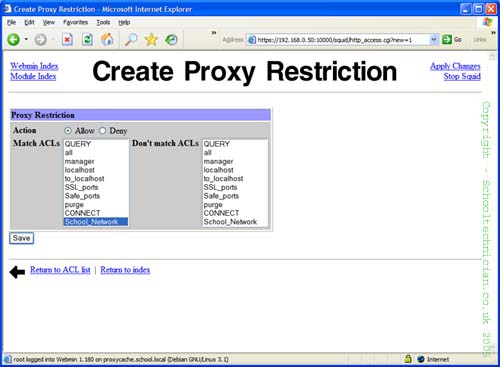This screenshot has height=367, width=500.
Task: Follow Return to ACL list link
Action: point(60,270)
